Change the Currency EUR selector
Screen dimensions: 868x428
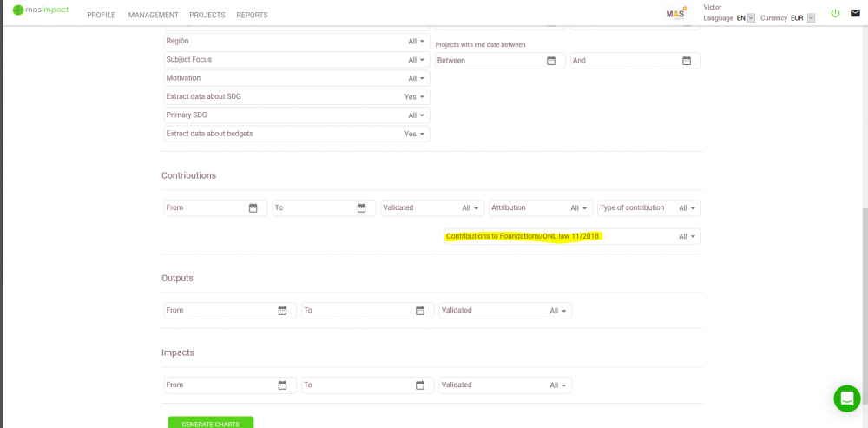click(811, 18)
